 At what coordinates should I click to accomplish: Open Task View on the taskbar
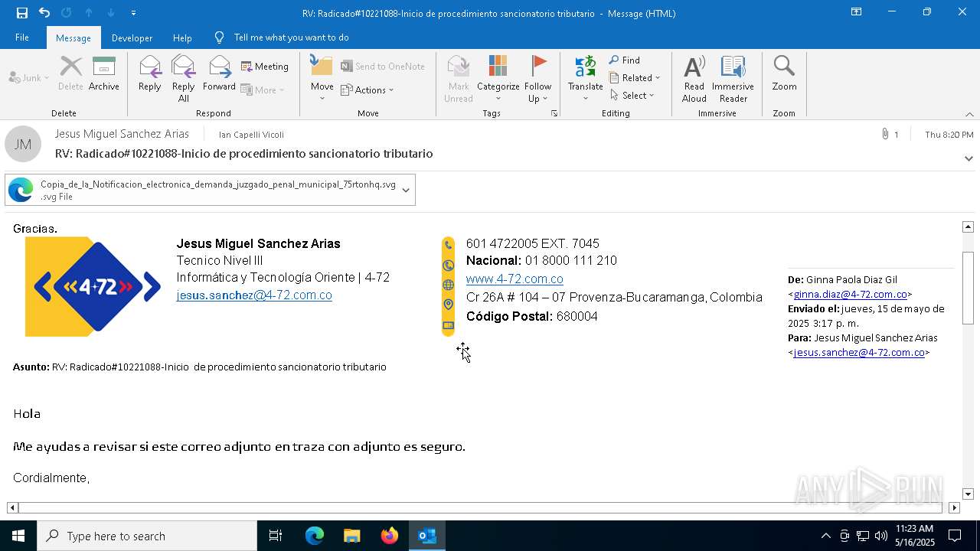point(276,536)
